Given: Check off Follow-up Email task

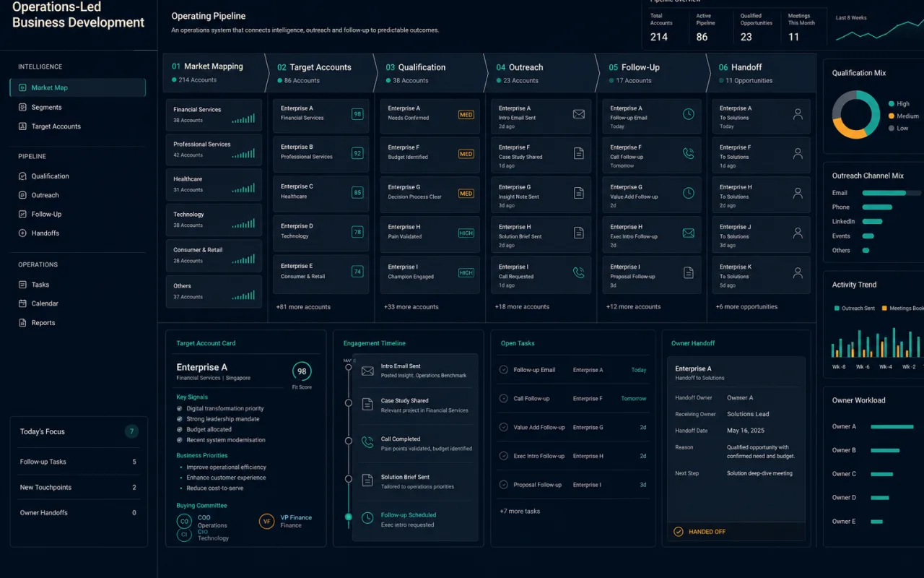Looking at the screenshot, I should 504,370.
